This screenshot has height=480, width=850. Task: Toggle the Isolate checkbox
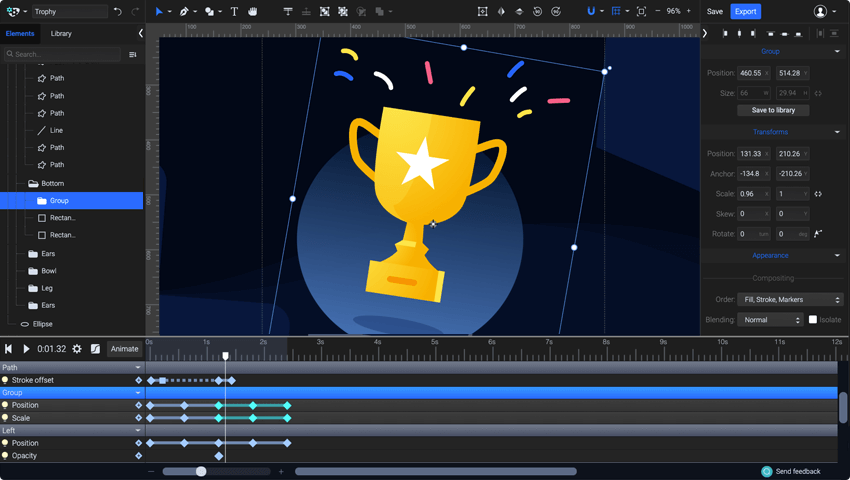(x=813, y=319)
